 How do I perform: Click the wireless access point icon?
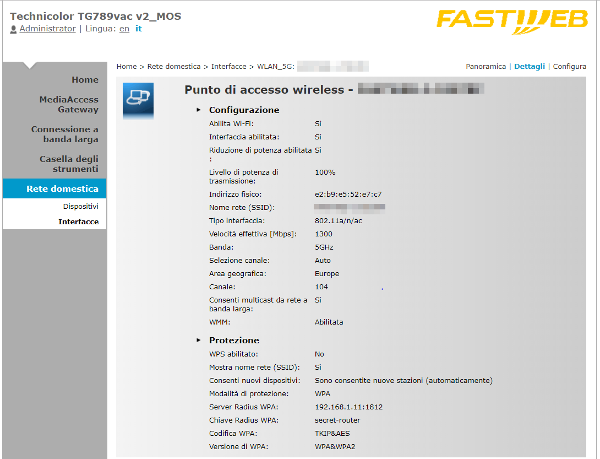tap(137, 99)
